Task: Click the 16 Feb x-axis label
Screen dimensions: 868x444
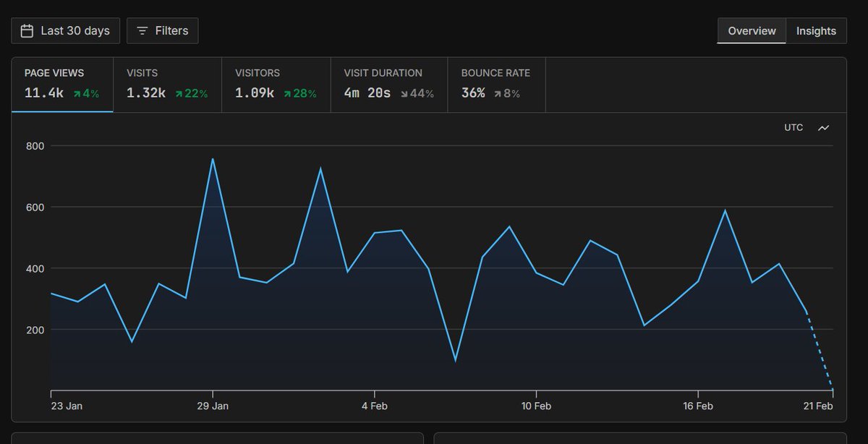Action: pos(698,406)
